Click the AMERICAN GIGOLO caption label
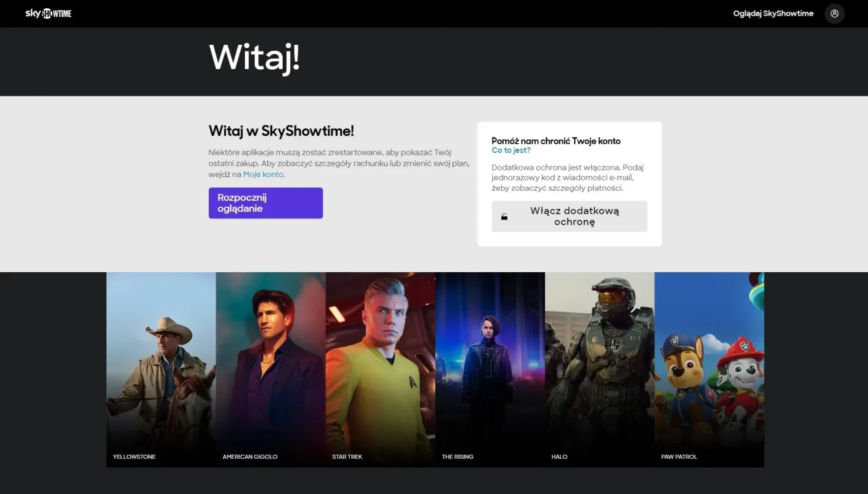 coord(250,457)
